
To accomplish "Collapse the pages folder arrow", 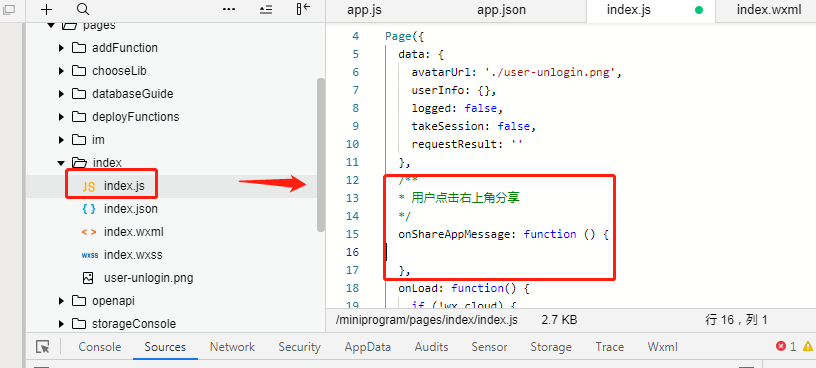I will click(x=50, y=25).
